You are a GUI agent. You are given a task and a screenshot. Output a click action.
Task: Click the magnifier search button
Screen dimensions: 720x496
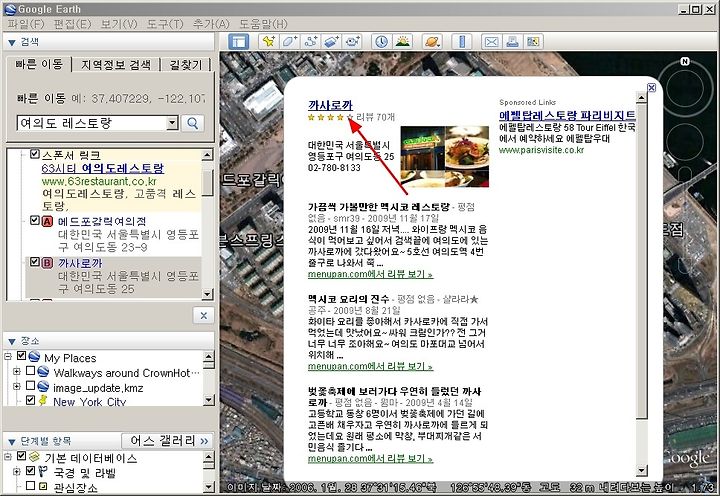tap(193, 123)
